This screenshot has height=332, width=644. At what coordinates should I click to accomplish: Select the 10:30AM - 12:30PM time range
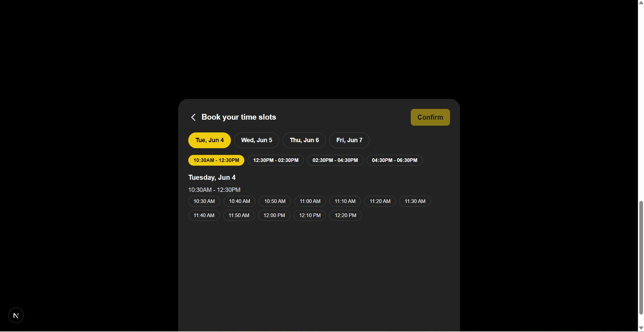pyautogui.click(x=216, y=160)
